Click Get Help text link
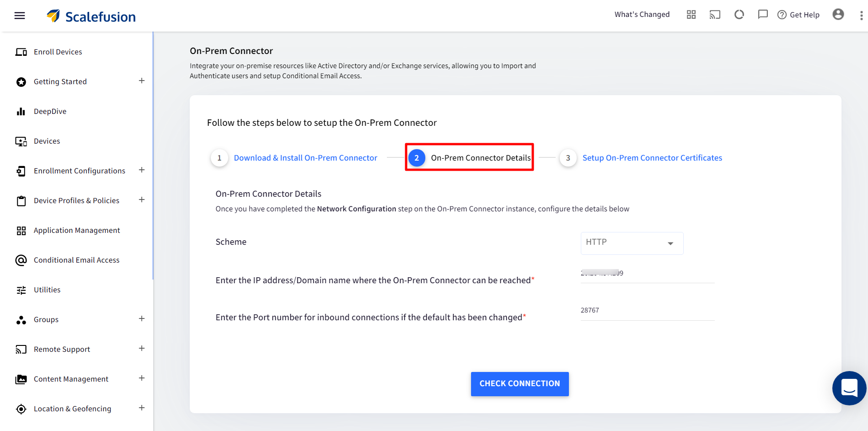The height and width of the screenshot is (431, 868). 804,15
